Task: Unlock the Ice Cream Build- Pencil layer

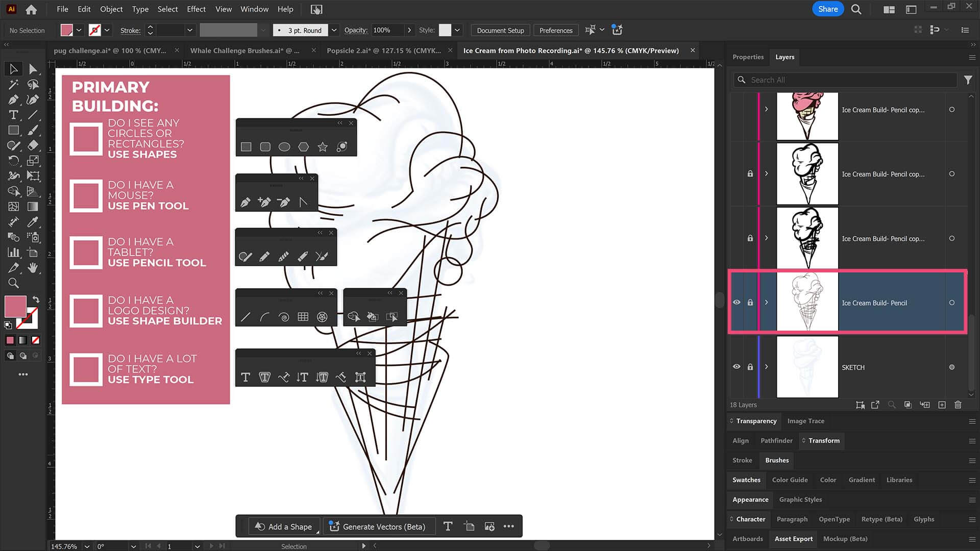Action: coord(750,303)
